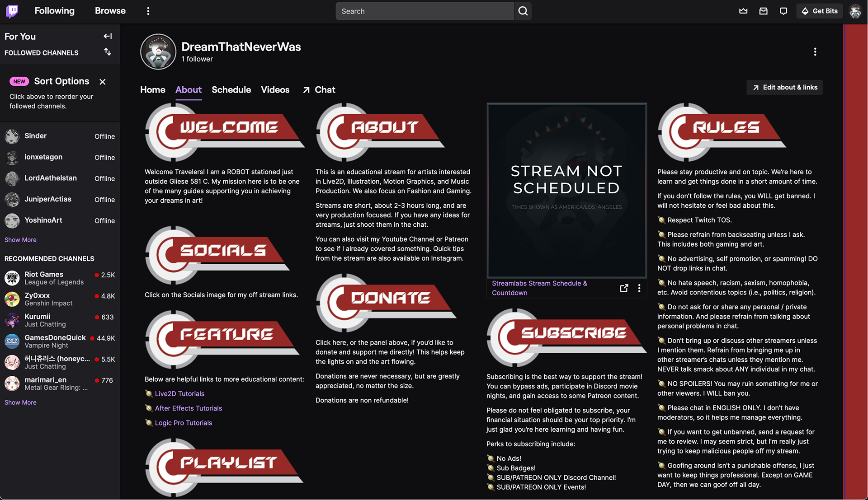
Task: Click the Subscribe panel image
Action: pos(566,337)
